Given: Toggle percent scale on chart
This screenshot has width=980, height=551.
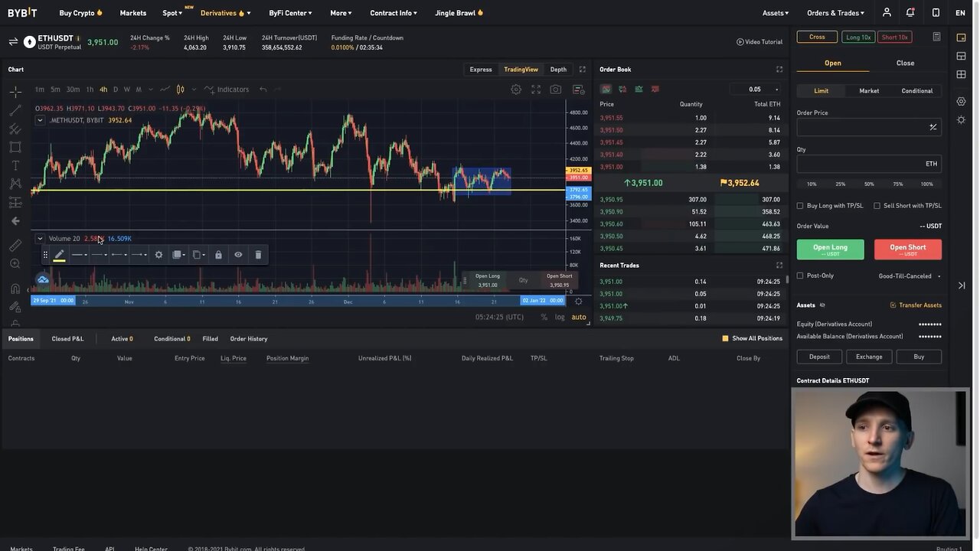Looking at the screenshot, I should pos(544,317).
